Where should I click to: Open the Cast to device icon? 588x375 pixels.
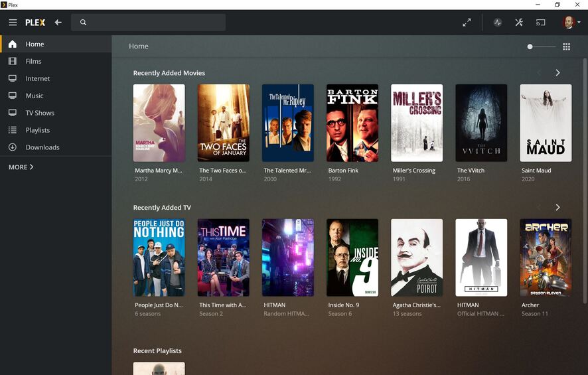(x=540, y=23)
